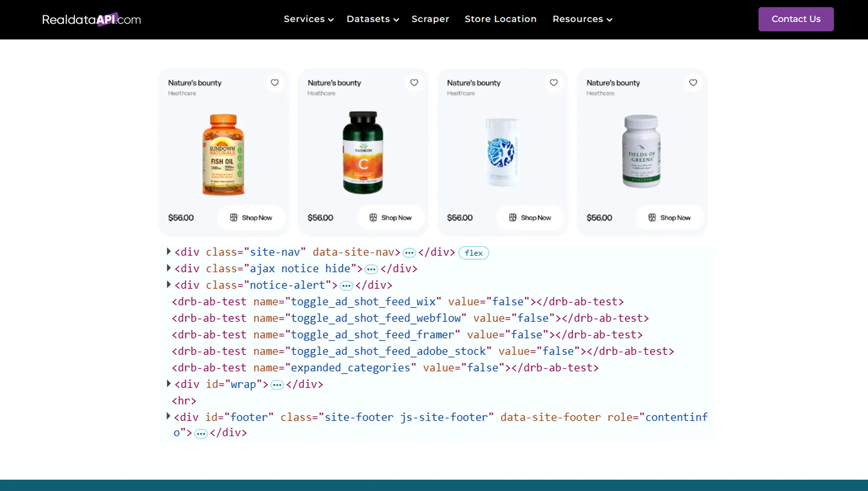Open the Resources dropdown
This screenshot has width=868, height=491.
[582, 19]
